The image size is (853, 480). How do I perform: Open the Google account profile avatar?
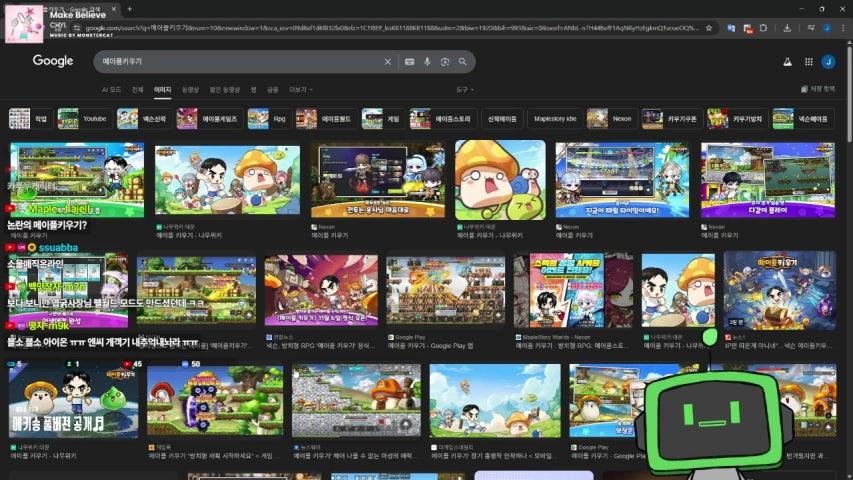(828, 62)
